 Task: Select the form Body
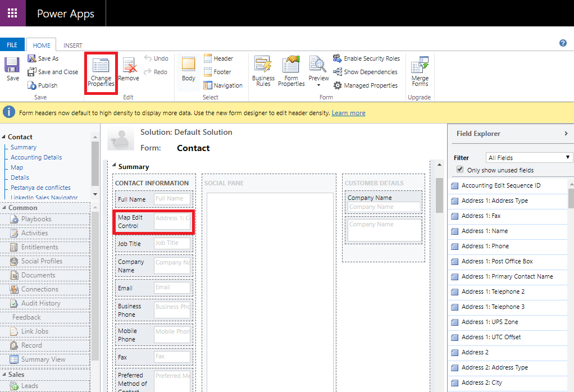coord(189,69)
